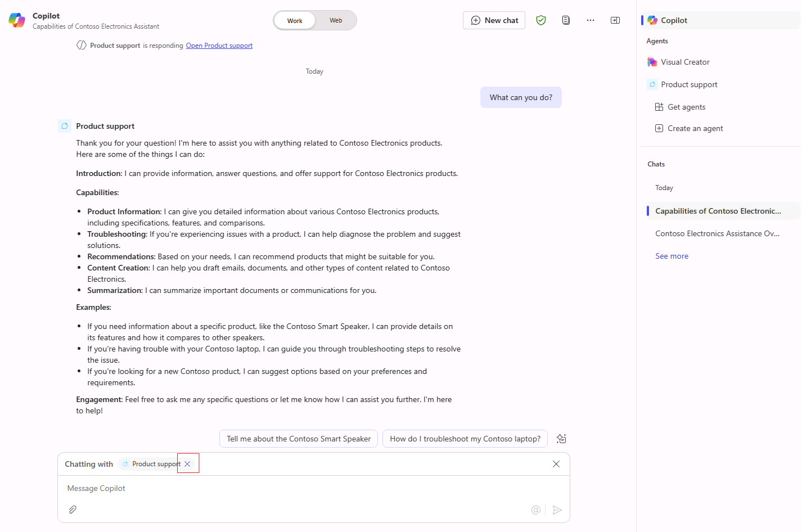Screen dimensions: 802x532
Task: Select Copilot in the side panel
Action: (720, 20)
